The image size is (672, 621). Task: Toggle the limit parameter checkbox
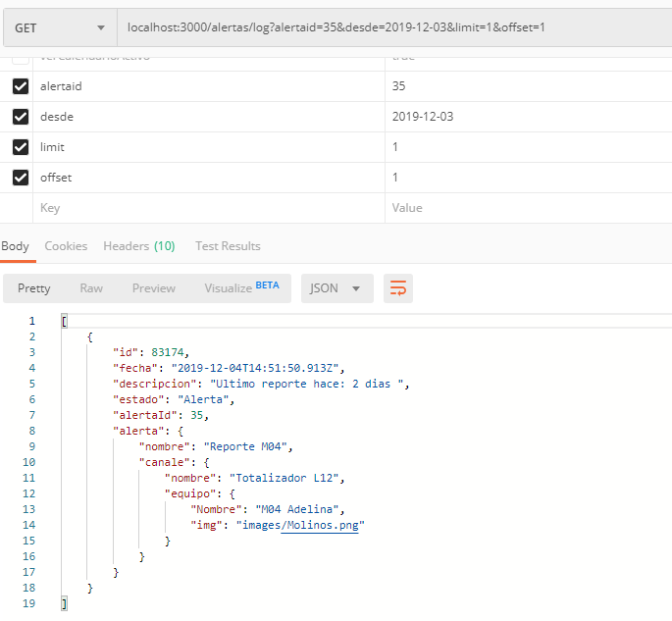[21, 147]
